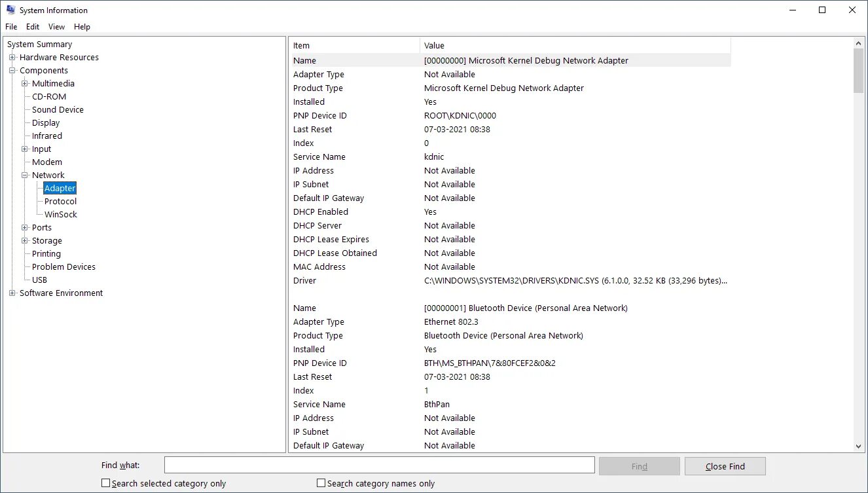This screenshot has height=493, width=868.
Task: Select the USB category
Action: click(39, 280)
